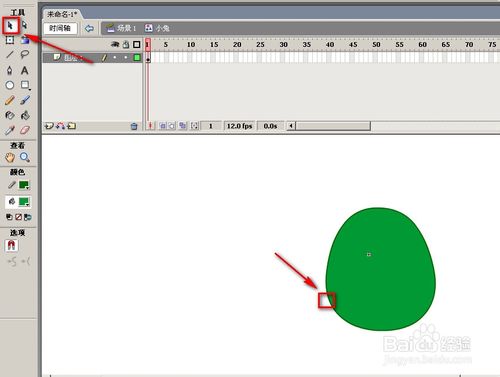Toggle Onion Skin button
This screenshot has width=500, height=377.
(162, 126)
